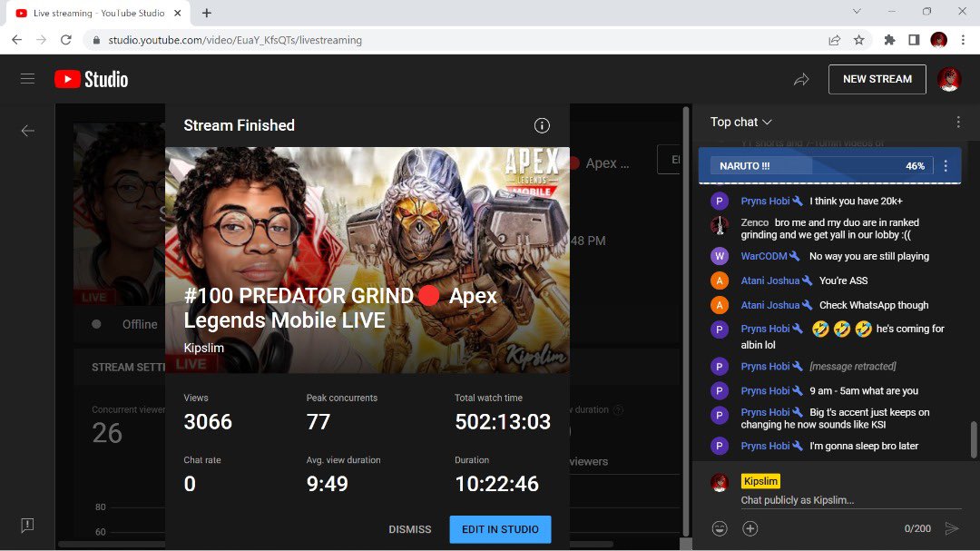Click the stream thumbnail in the dialog
The width and height of the screenshot is (980, 551).
point(367,261)
